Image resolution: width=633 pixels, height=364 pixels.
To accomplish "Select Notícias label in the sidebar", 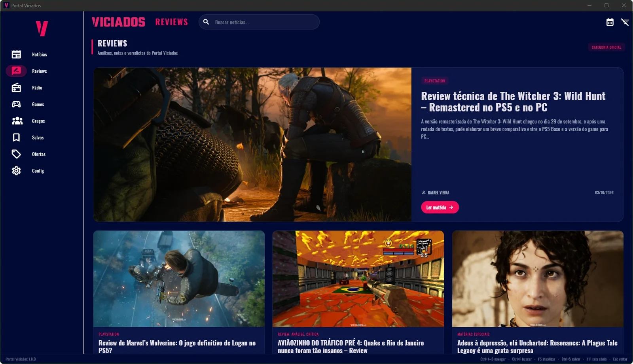I will coord(40,55).
